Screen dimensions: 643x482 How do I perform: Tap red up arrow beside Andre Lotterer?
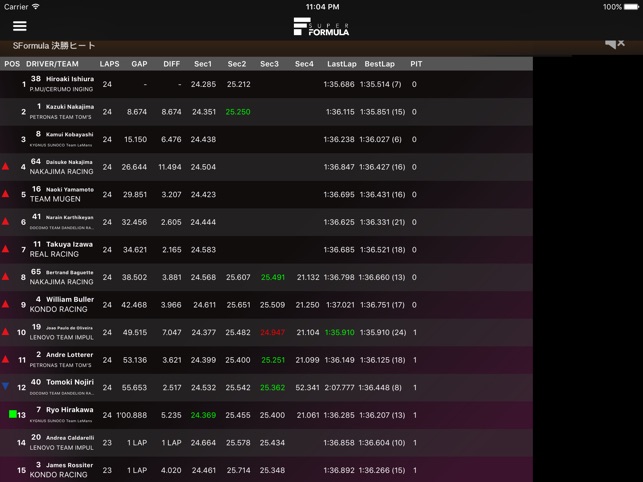pos(5,359)
